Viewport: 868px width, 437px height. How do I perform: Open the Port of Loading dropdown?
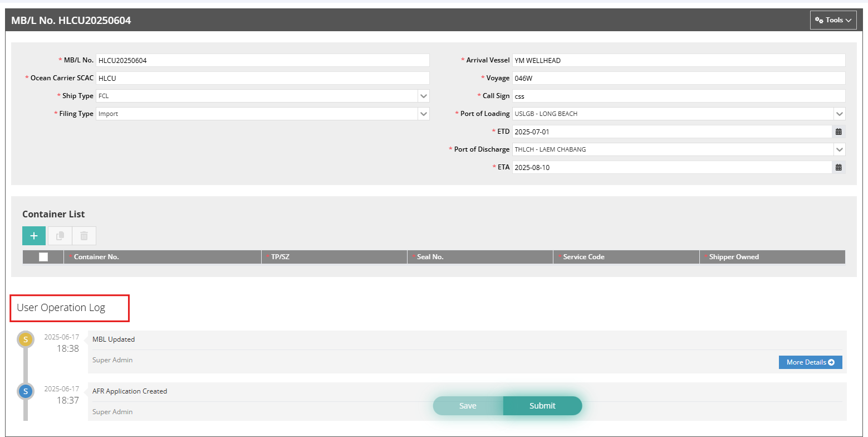coord(839,114)
